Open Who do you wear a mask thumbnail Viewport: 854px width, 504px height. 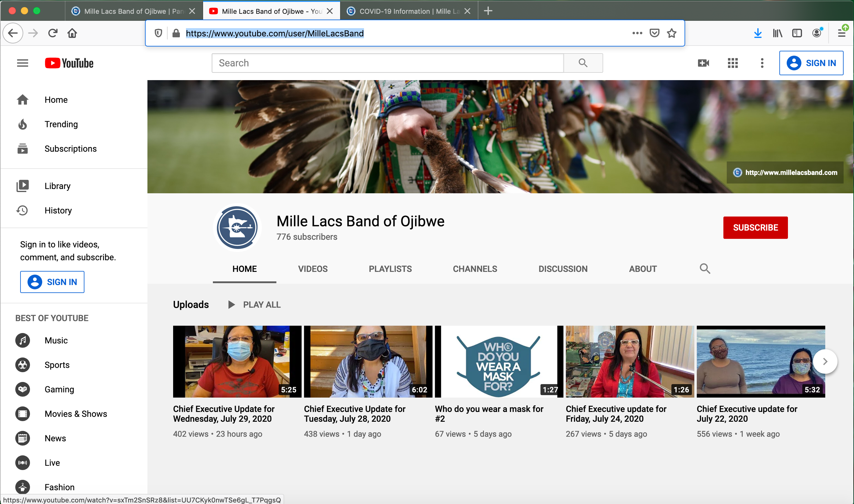[499, 362]
